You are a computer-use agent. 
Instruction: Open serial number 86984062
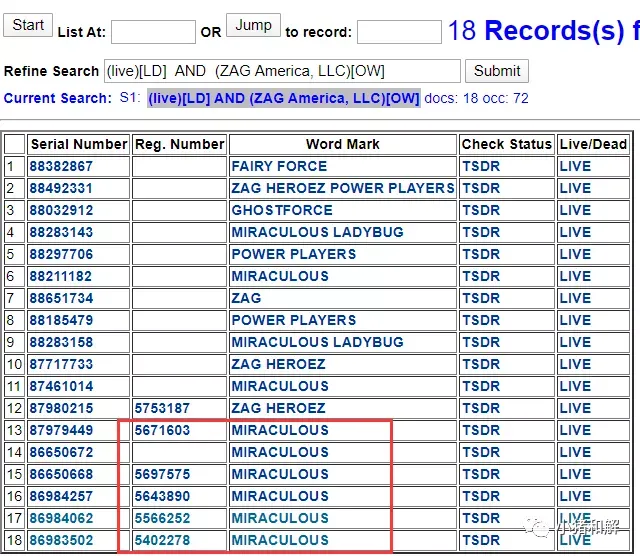61,519
